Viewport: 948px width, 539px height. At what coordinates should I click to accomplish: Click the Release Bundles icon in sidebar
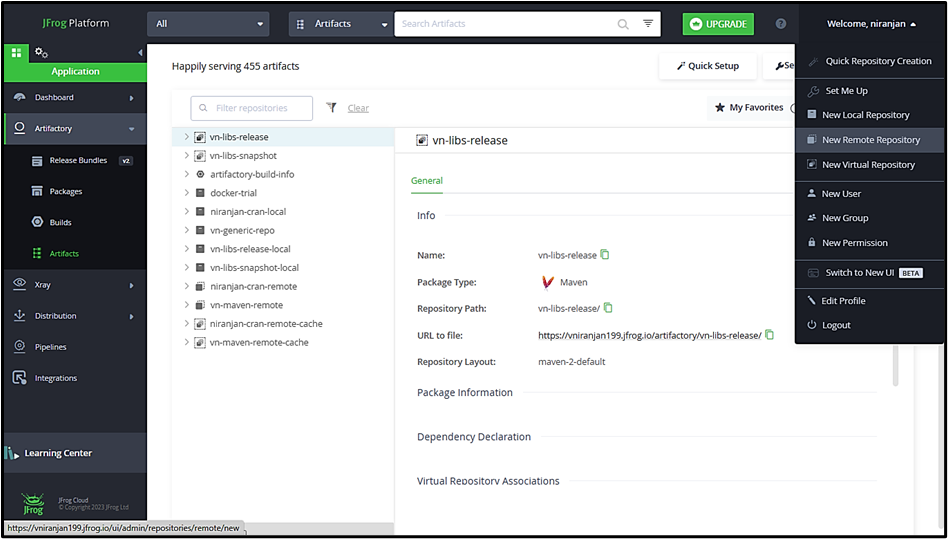point(37,161)
